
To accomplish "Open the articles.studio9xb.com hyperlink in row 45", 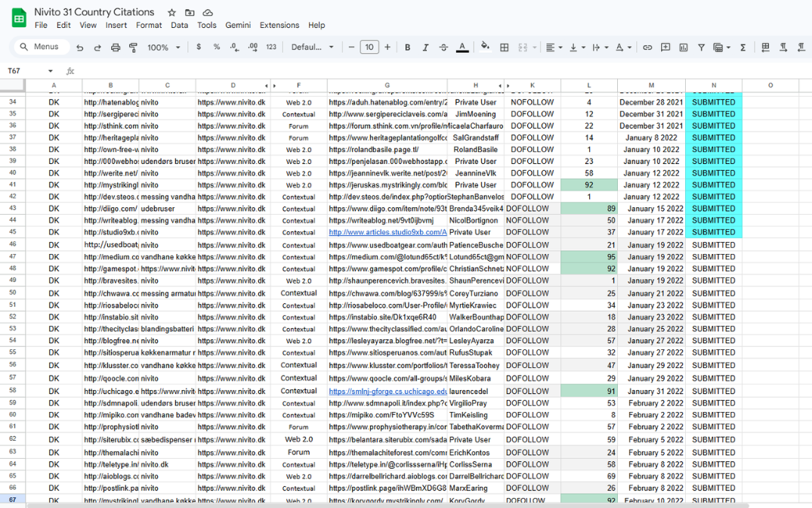I will (x=387, y=233).
